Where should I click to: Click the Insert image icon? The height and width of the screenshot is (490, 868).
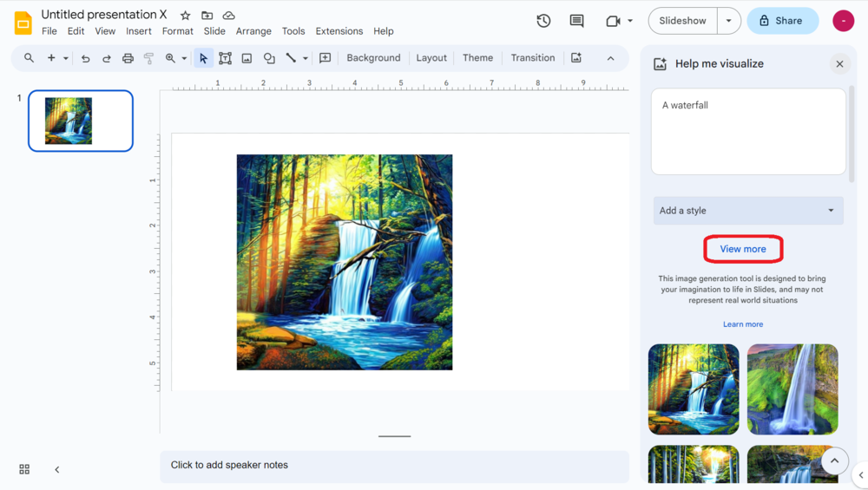247,58
